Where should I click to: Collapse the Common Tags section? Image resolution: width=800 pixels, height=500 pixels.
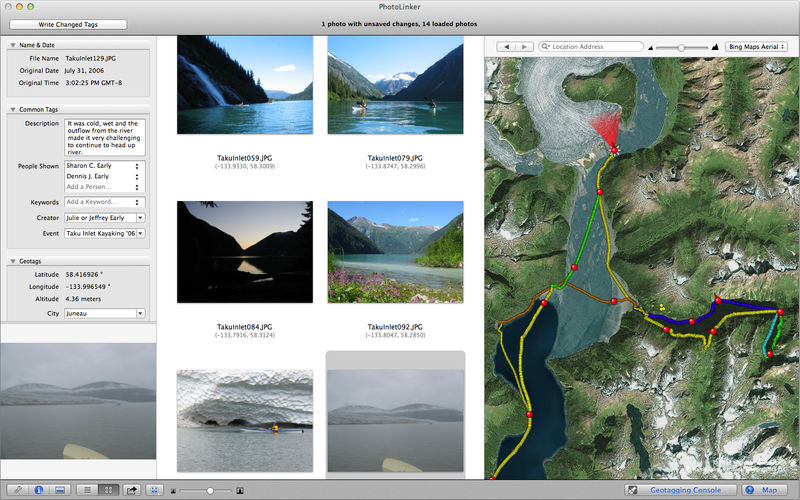pos(13,110)
